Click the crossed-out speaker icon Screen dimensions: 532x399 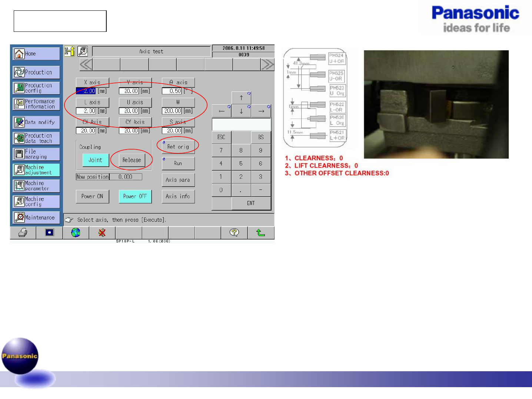pyautogui.click(x=102, y=232)
